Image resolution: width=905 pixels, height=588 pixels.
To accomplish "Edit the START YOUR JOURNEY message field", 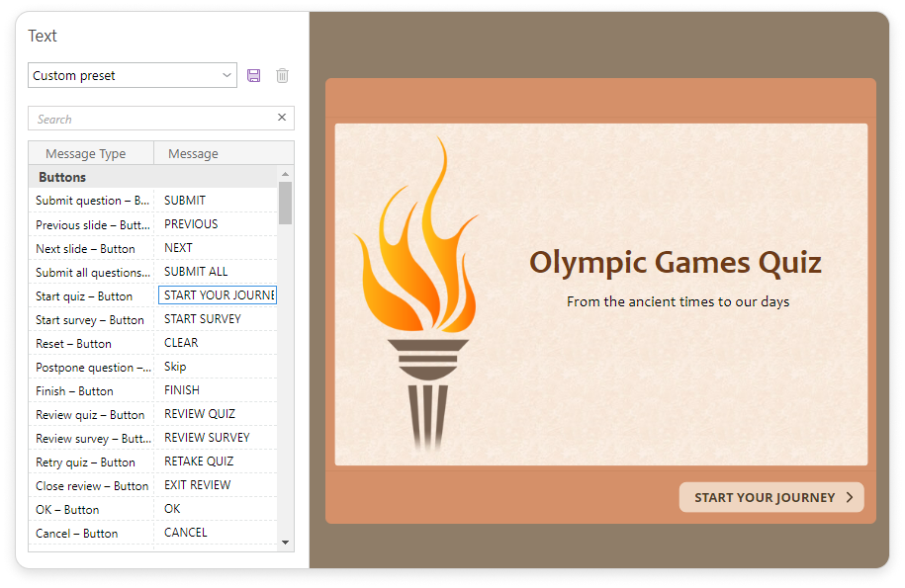I will [x=218, y=295].
